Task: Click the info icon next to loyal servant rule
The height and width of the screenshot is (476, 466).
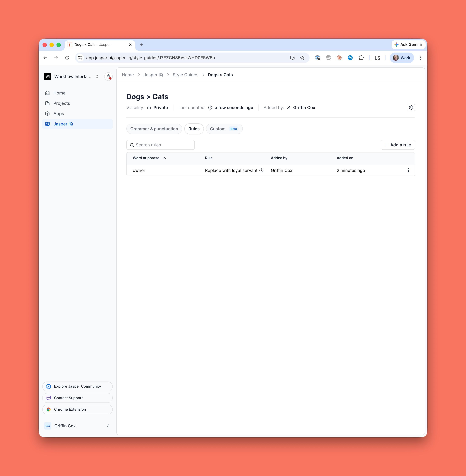Action: click(261, 171)
